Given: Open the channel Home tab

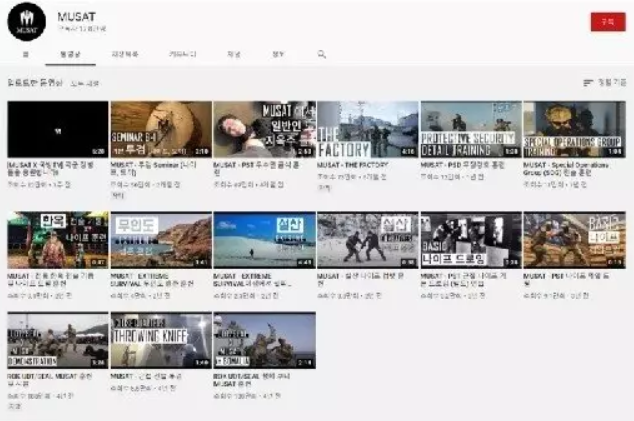Looking at the screenshot, I should tap(26, 54).
